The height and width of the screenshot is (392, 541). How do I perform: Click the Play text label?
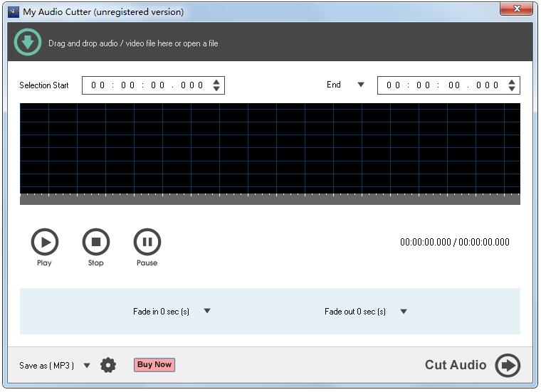coord(44,263)
